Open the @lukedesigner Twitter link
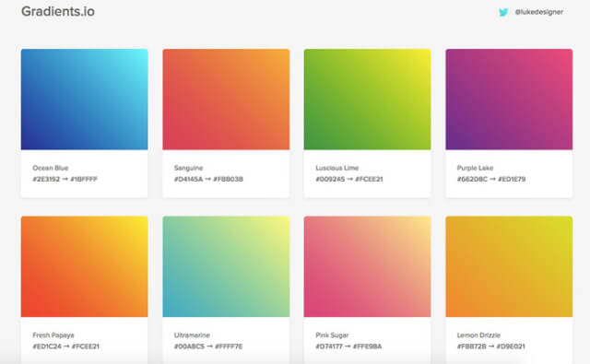The image size is (590, 364). tap(538, 12)
